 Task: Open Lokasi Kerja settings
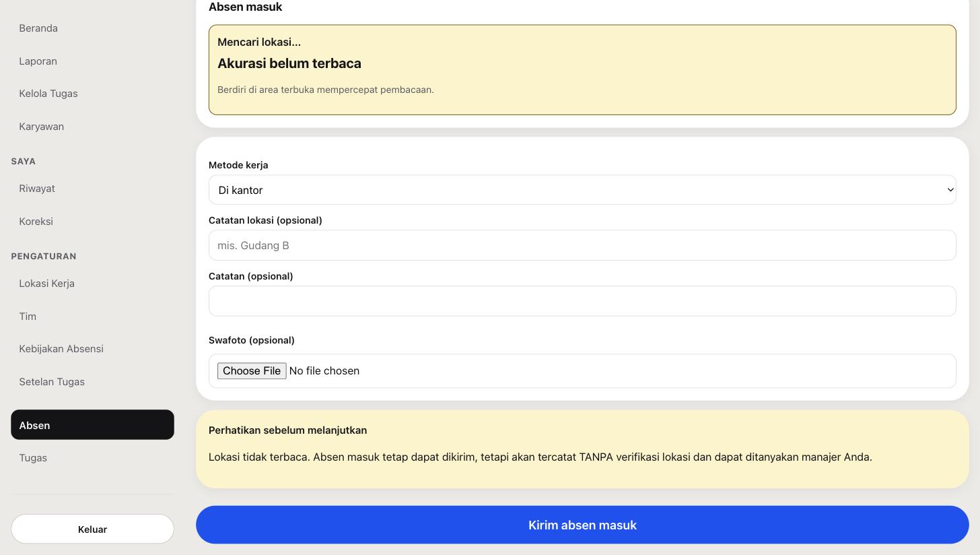[92, 284]
